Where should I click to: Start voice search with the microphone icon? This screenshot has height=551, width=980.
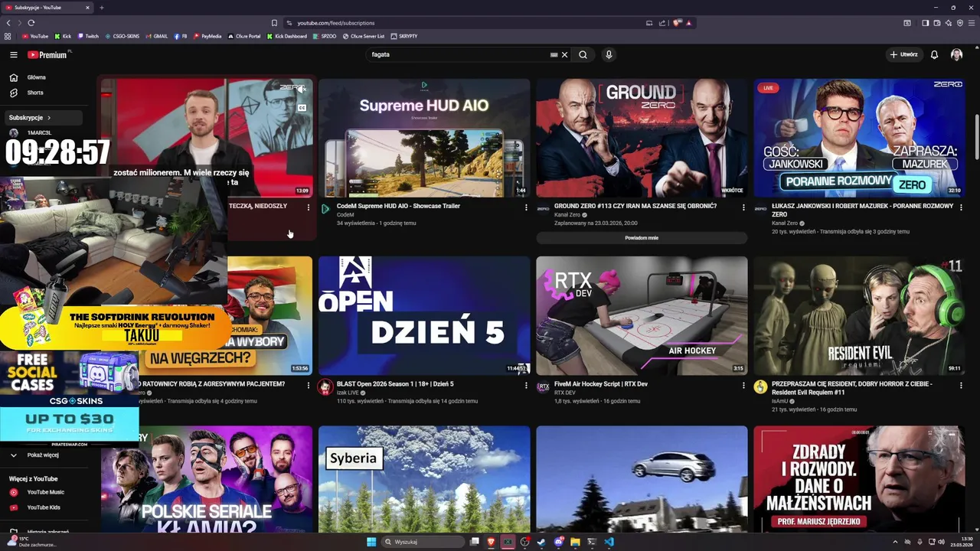click(x=609, y=54)
